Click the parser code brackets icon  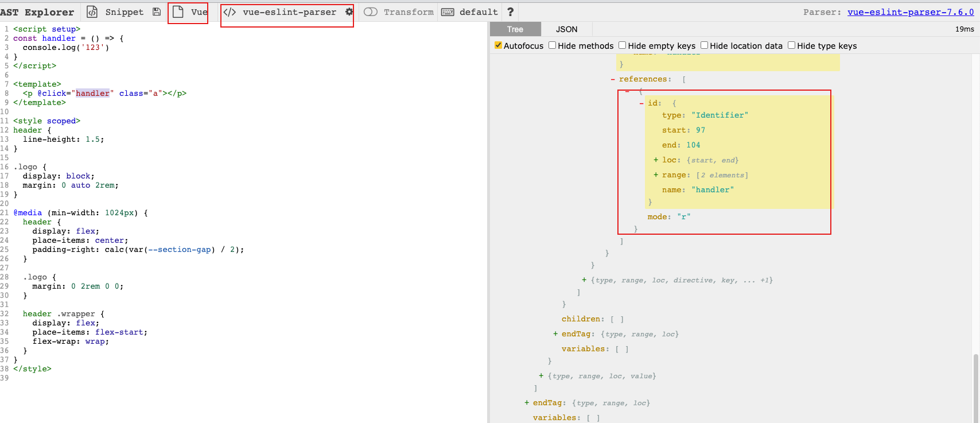[230, 12]
